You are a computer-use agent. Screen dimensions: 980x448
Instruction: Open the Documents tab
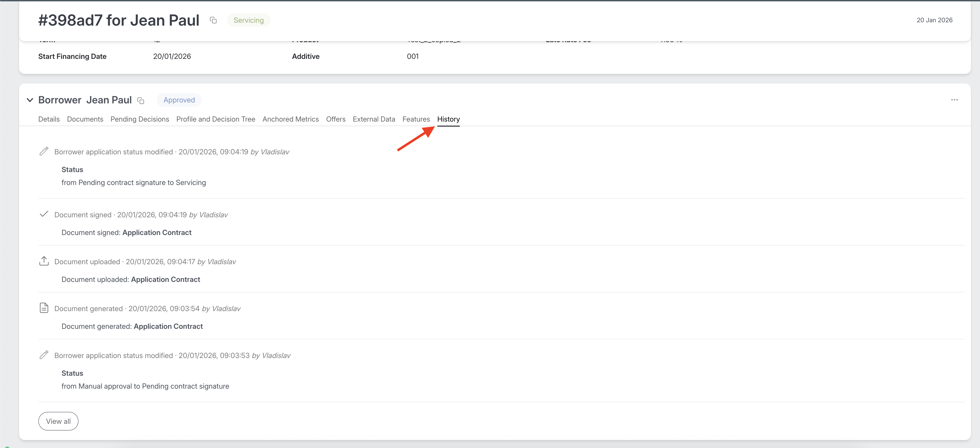coord(85,119)
